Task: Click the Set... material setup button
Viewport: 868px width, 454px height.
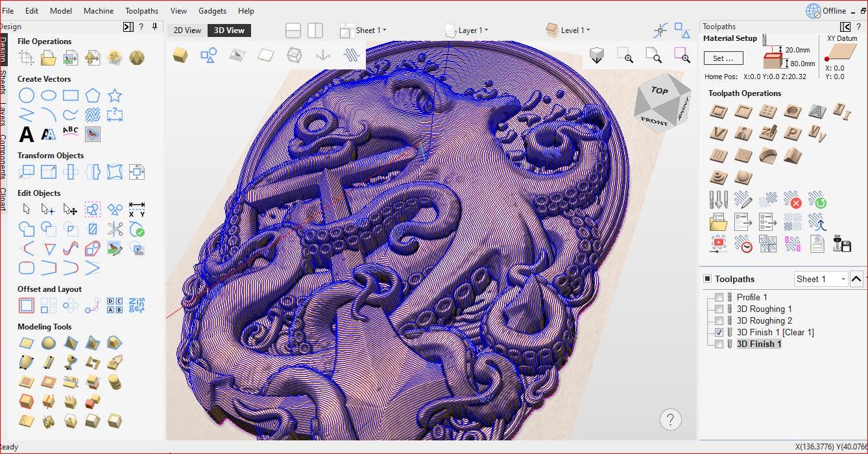Action: (x=723, y=58)
